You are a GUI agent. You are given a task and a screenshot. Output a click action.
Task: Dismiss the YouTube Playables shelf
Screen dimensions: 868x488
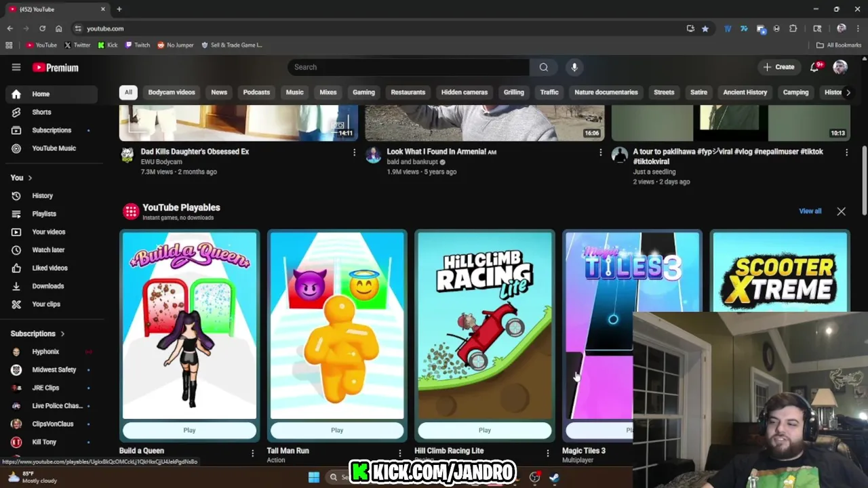click(841, 211)
